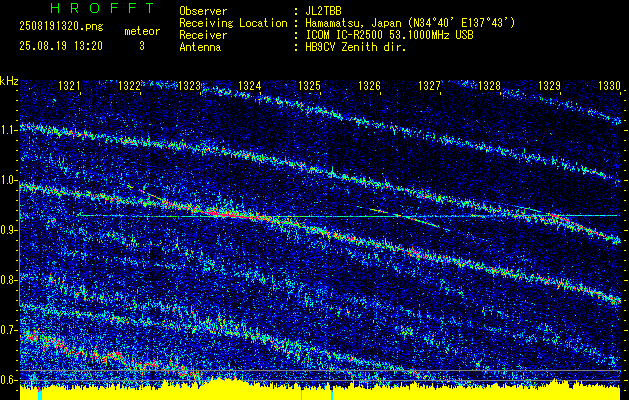Click the 1330 time marker
Image resolution: width=629 pixels, height=400 pixels.
click(x=609, y=86)
